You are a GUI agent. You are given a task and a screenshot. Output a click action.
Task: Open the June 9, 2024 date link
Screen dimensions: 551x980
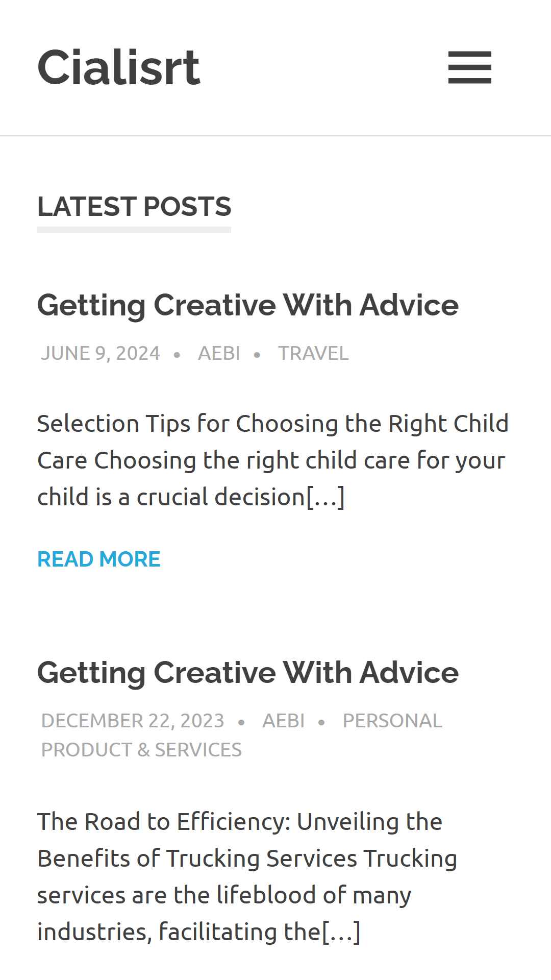coord(101,353)
